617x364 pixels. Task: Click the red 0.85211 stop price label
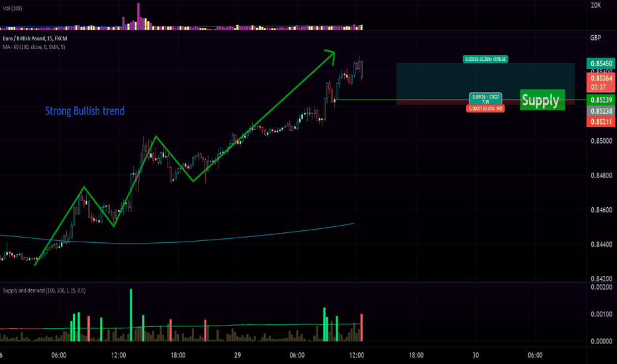point(601,122)
